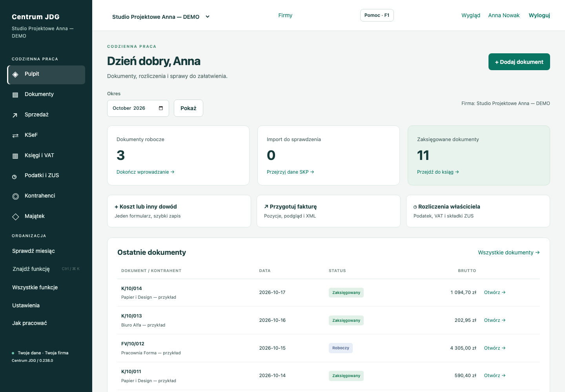The image size is (565, 392).
Task: Click the KSeF exchange arrows icon
Action: (15, 136)
